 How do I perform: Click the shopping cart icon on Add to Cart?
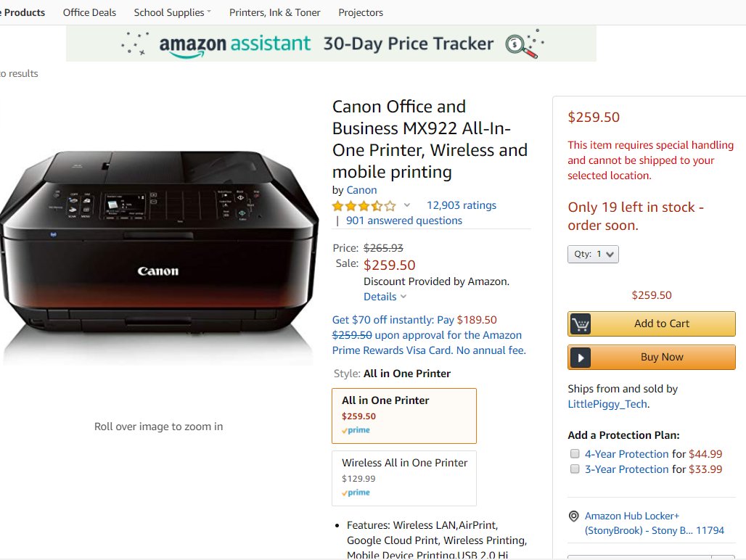coord(580,324)
